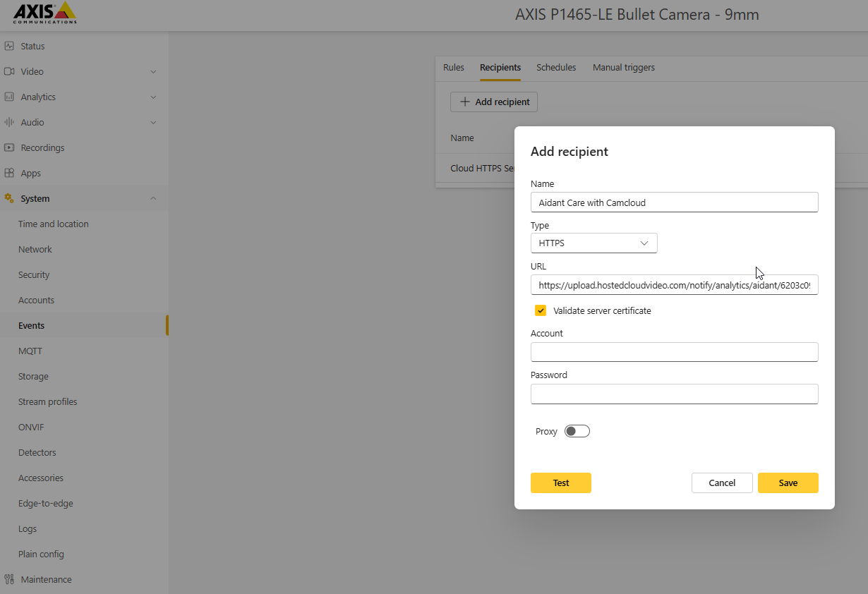Screen dimensions: 868x594
Task: Expand the Video menu chevron
Action: (153, 71)
